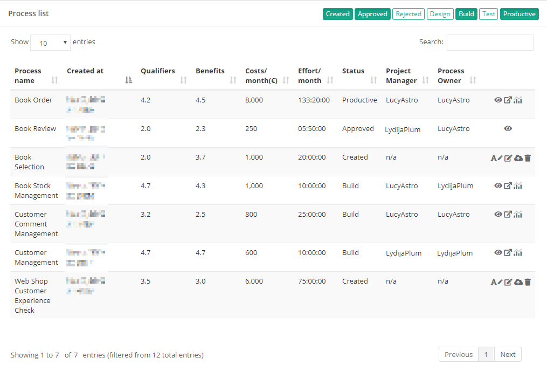Delete the Web Shop Customer Experience Check
This screenshot has width=547, height=392.
[527, 281]
